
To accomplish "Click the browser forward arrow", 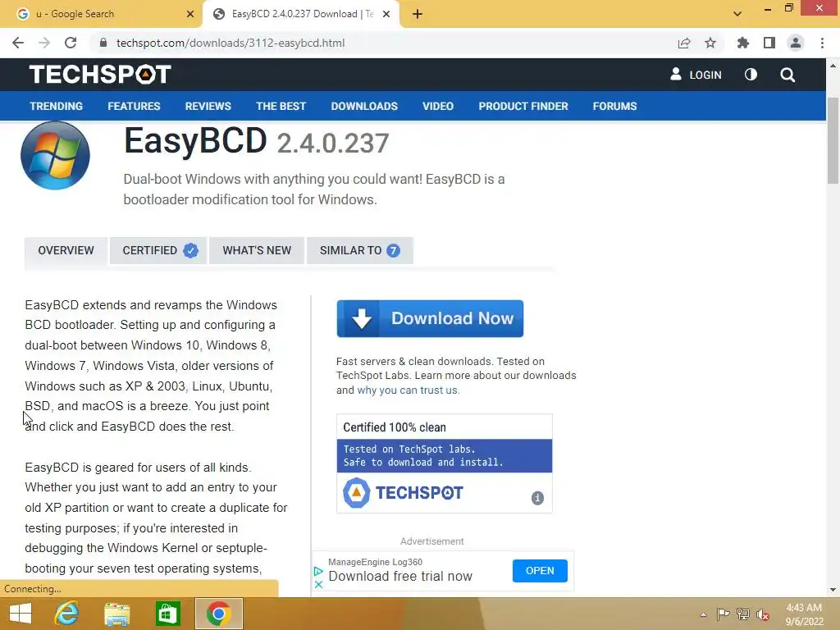I will pos(44,43).
